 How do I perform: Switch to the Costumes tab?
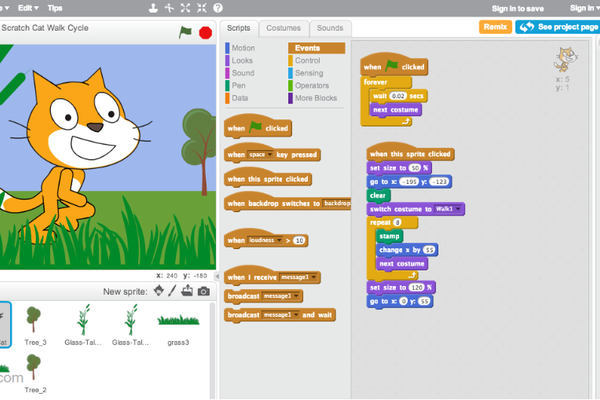(x=284, y=28)
